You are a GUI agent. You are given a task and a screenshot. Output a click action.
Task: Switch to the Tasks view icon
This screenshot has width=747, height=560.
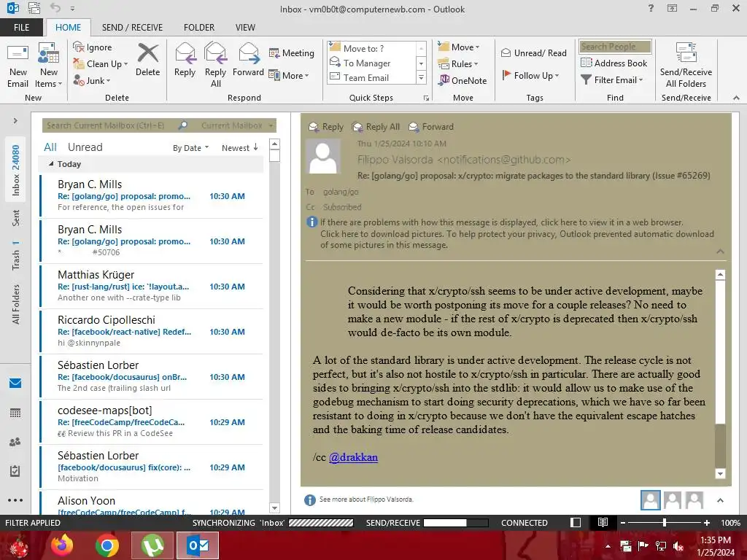(x=15, y=471)
